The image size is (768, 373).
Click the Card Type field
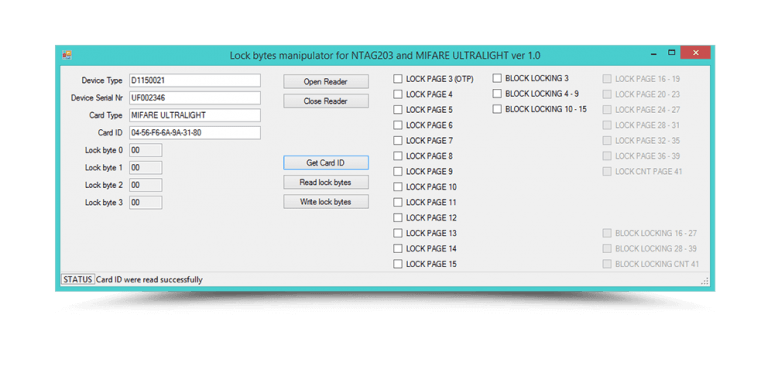(x=195, y=116)
